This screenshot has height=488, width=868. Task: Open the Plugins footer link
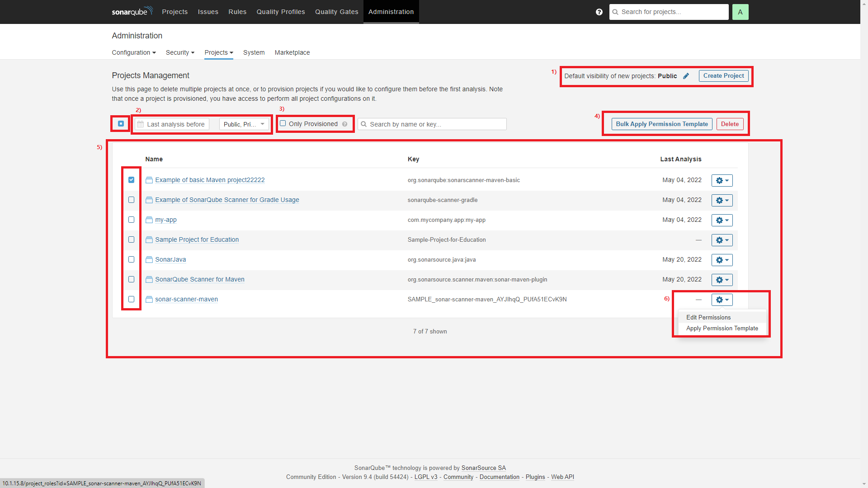click(x=535, y=477)
